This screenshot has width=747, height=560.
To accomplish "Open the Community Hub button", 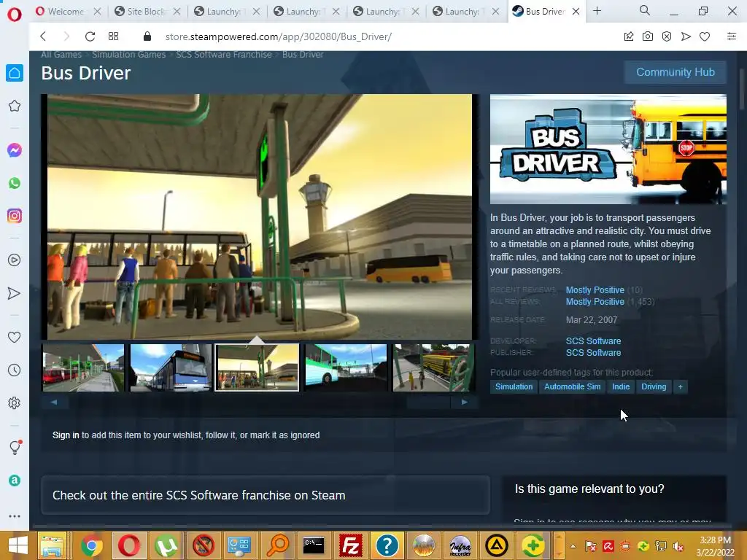I will (x=675, y=72).
